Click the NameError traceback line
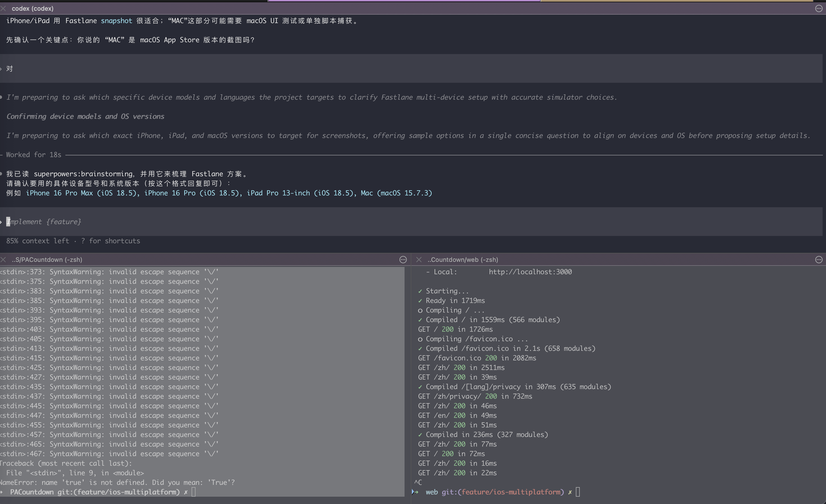The width and height of the screenshot is (826, 504). click(117, 483)
